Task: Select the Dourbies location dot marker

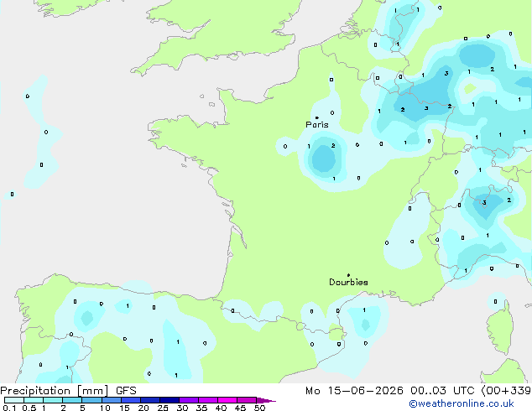Action: [348, 275]
